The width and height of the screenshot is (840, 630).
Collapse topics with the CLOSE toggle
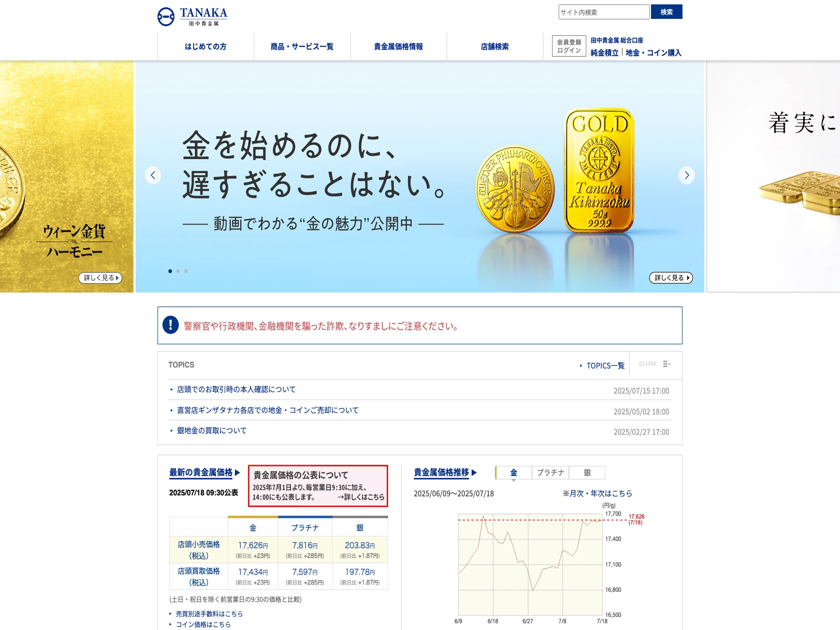point(647,364)
